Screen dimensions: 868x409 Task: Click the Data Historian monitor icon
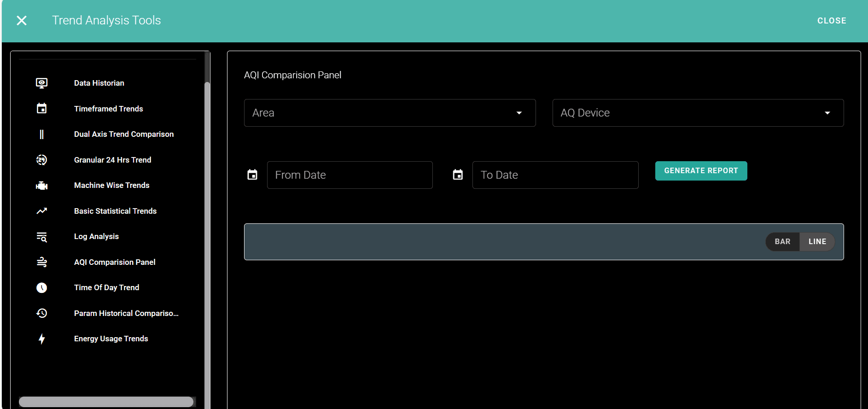tap(41, 83)
